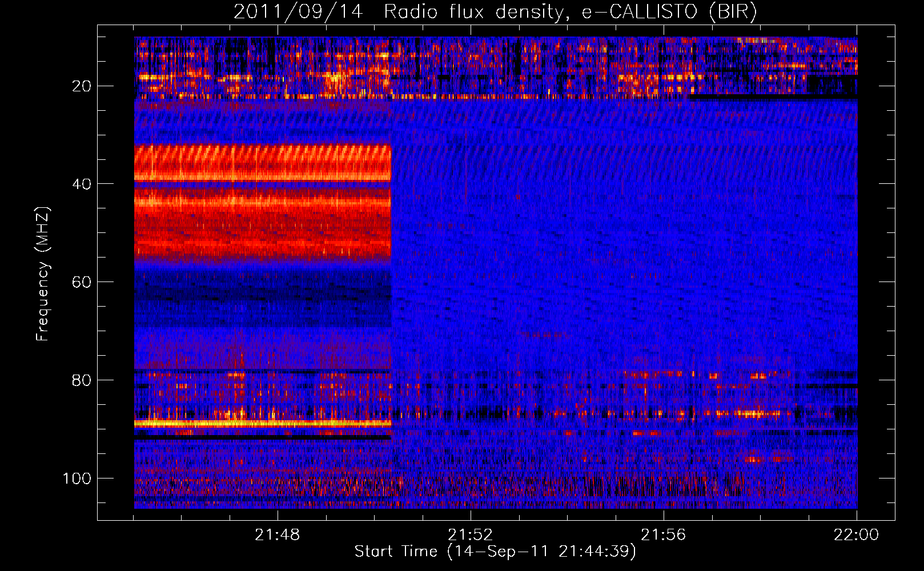This screenshot has width=924, height=571.
Task: Click the 'Frequency (MHZ)' axis label
Action: pyautogui.click(x=43, y=274)
